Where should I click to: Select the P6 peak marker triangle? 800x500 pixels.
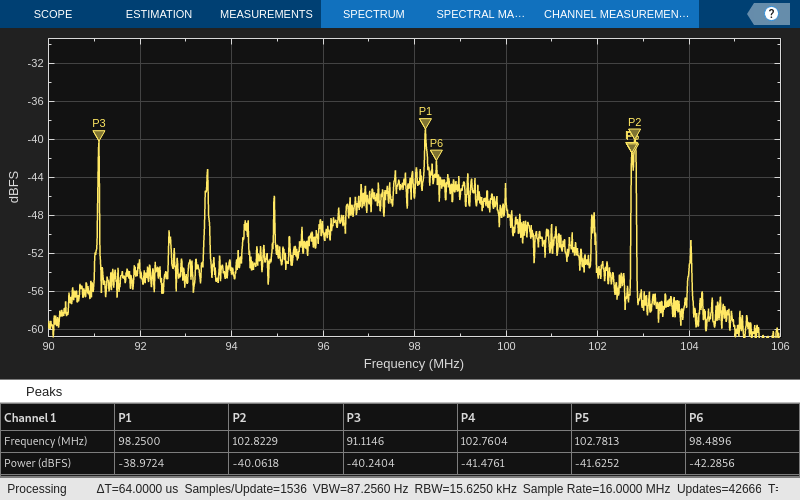436,155
